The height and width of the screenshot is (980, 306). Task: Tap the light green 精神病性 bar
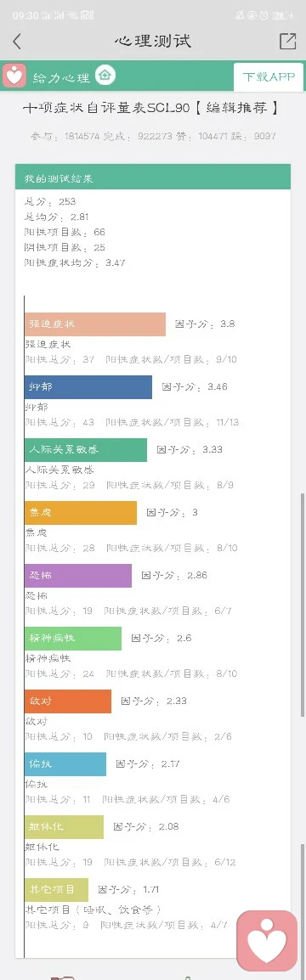(73, 638)
